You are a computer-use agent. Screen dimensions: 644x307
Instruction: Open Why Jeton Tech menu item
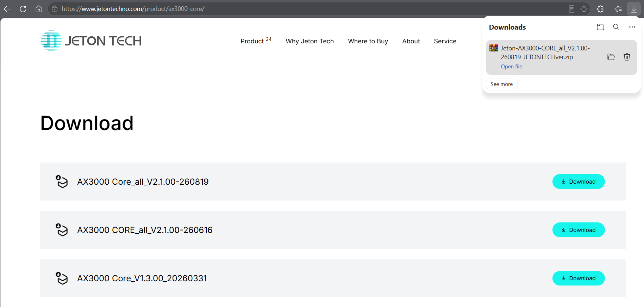310,41
